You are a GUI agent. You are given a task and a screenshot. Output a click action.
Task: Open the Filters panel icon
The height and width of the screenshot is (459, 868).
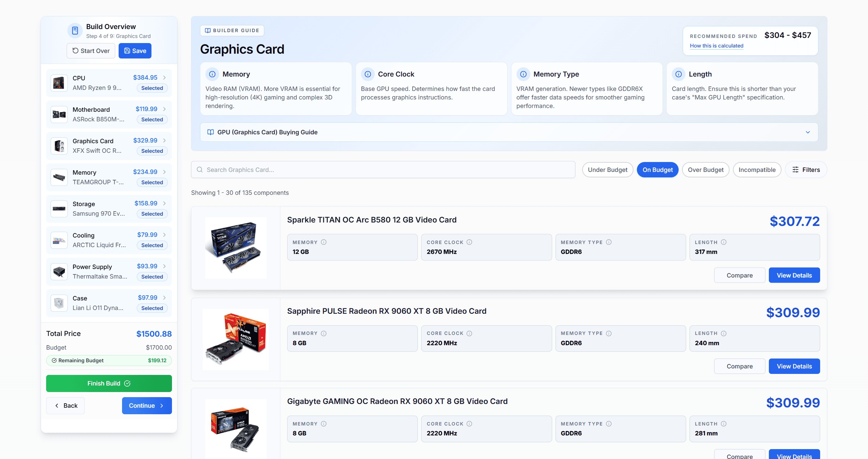point(796,170)
